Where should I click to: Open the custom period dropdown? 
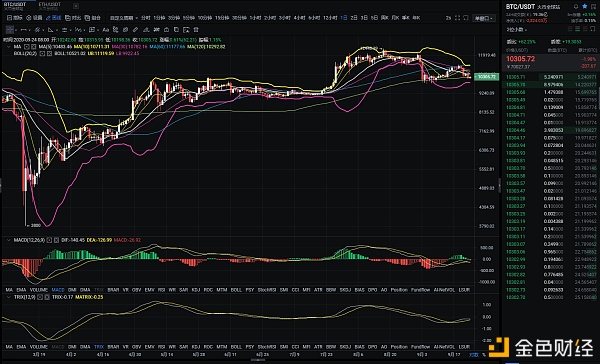[x=124, y=18]
